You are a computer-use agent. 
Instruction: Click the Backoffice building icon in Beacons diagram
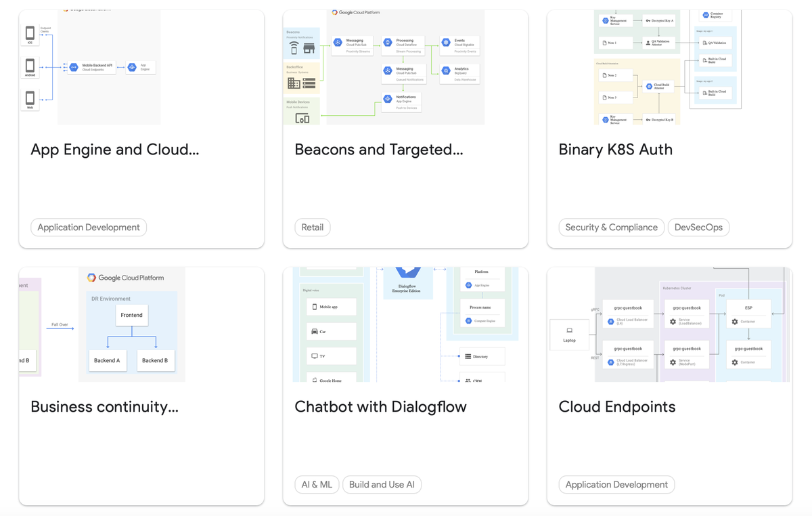point(294,83)
